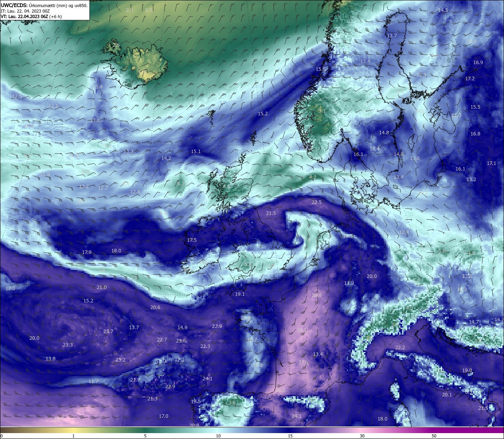Select the 22.5 value over the North Sea
Image resolution: width=504 pixels, height=439 pixels.
click(317, 202)
